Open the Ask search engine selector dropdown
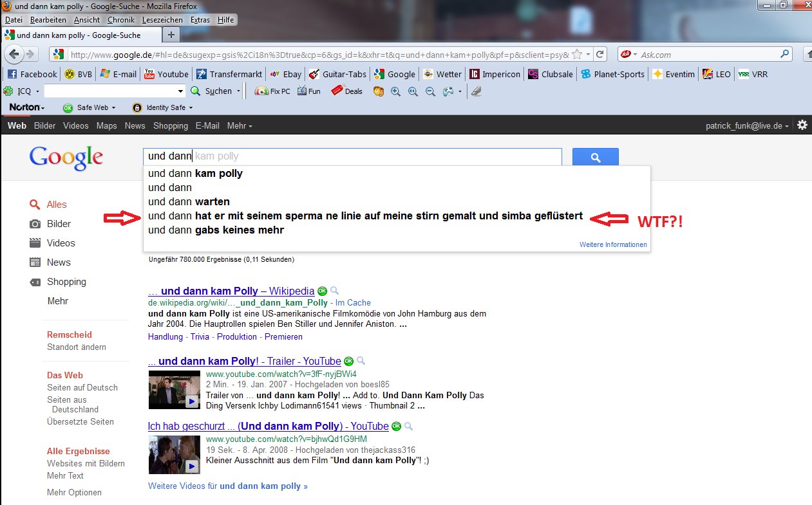Screen dimensions: 812x505 point(628,55)
